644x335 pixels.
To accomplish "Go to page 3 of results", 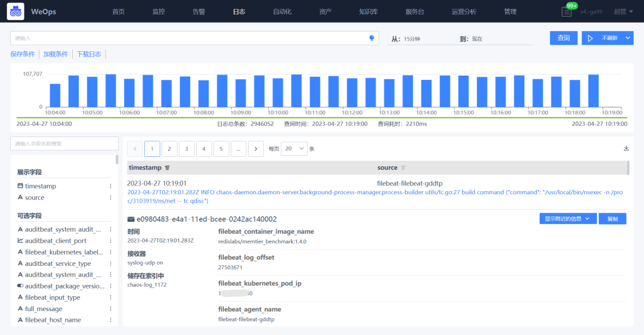I will click(187, 148).
